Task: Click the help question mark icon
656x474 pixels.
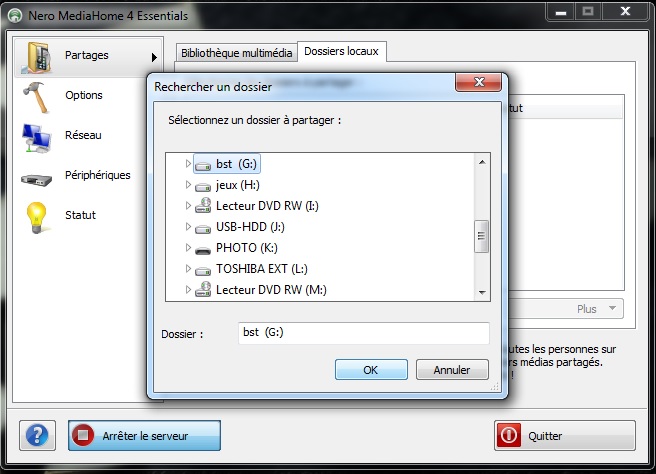Action: (x=37, y=435)
